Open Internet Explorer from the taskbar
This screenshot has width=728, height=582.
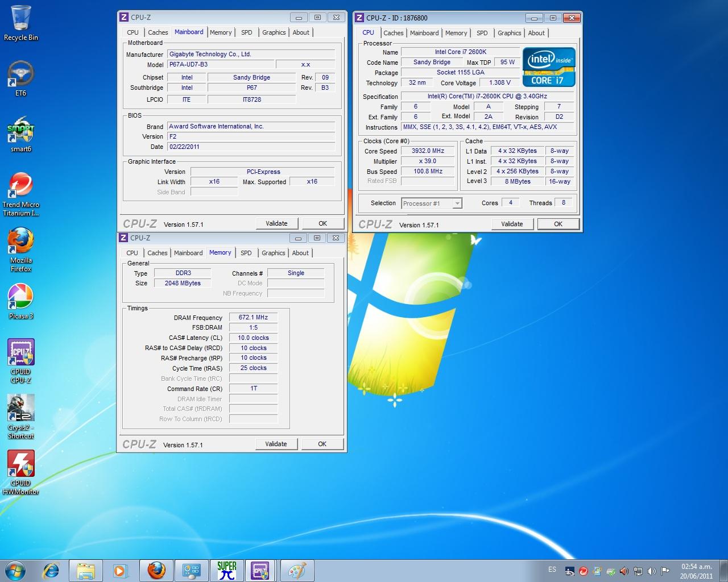(x=51, y=570)
